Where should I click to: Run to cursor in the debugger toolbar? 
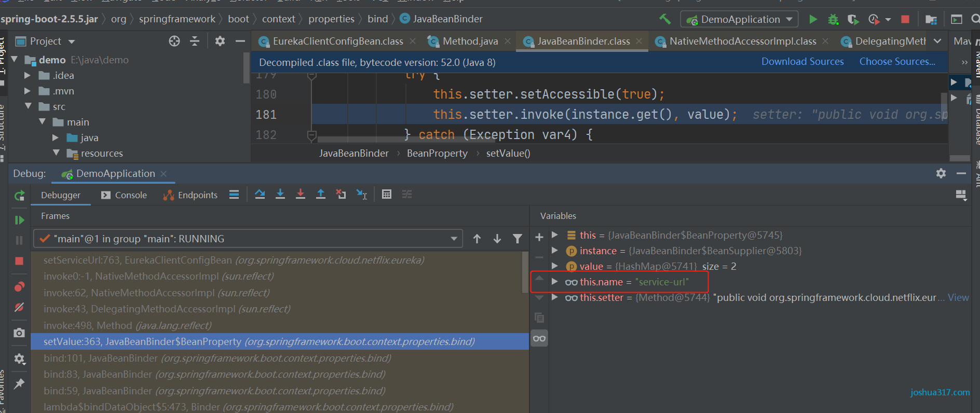click(x=362, y=195)
